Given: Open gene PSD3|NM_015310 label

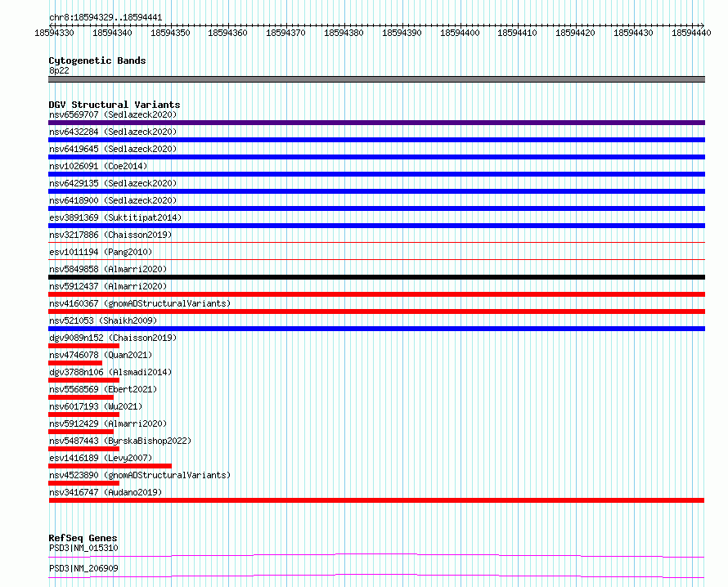Looking at the screenshot, I should [83, 548].
